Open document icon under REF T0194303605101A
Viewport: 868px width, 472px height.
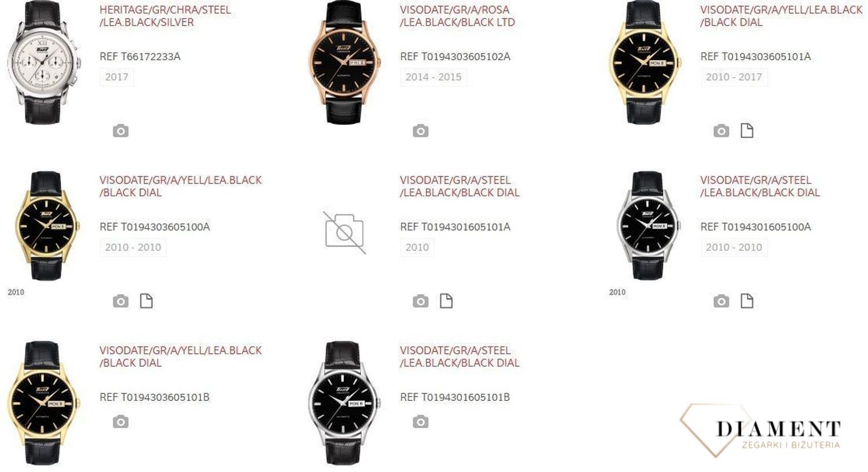[747, 131]
